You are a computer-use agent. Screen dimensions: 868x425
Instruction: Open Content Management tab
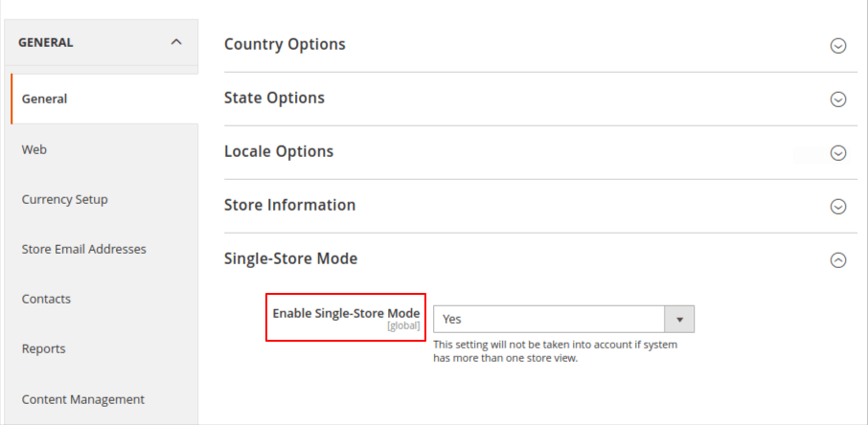[83, 399]
